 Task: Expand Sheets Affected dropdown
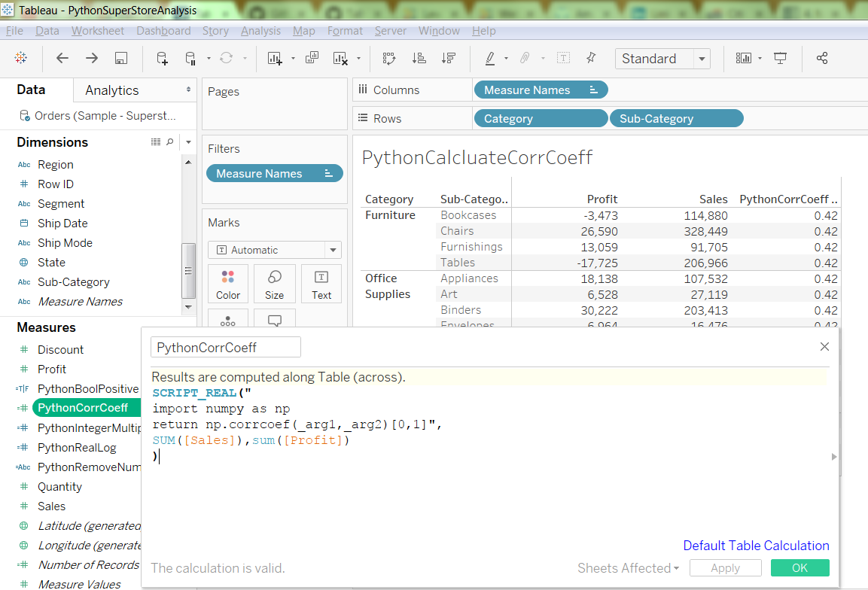tap(628, 568)
